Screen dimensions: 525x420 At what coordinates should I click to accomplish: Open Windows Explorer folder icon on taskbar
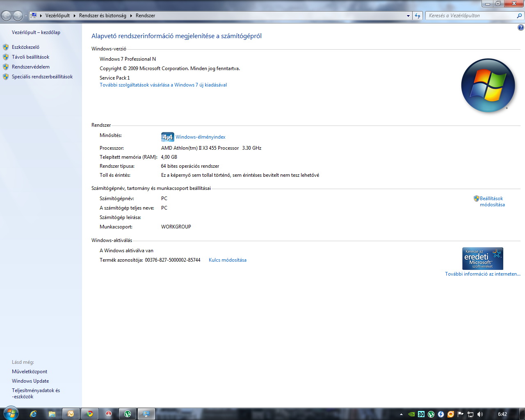52,414
